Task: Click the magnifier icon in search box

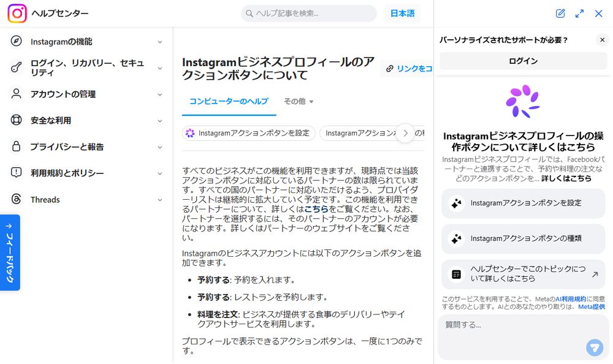Action: [249, 13]
